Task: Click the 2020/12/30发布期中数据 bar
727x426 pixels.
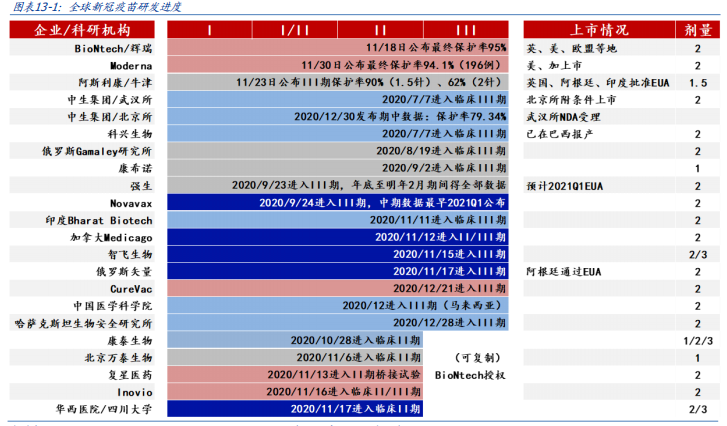Action: coord(338,116)
